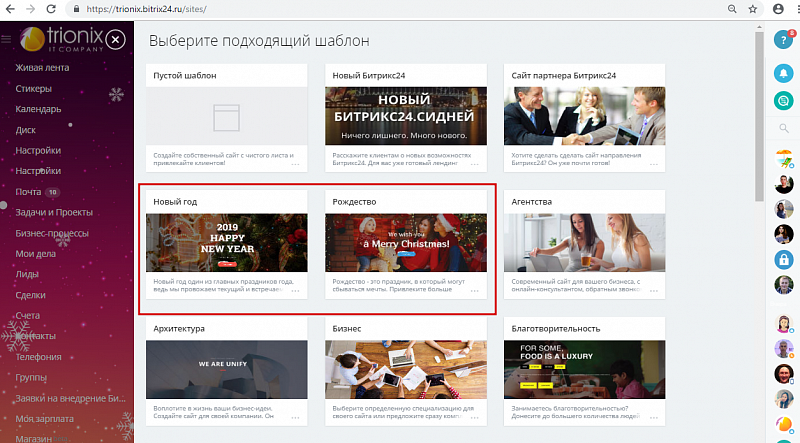Open Моя зарплата in the sidebar
Screen dimensions: 800x443
[x=44, y=419]
